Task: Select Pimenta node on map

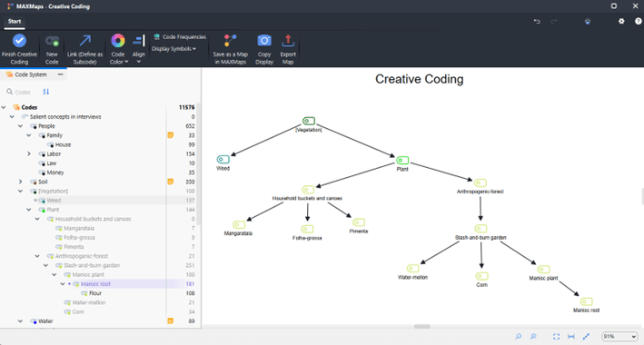Action: point(359,222)
